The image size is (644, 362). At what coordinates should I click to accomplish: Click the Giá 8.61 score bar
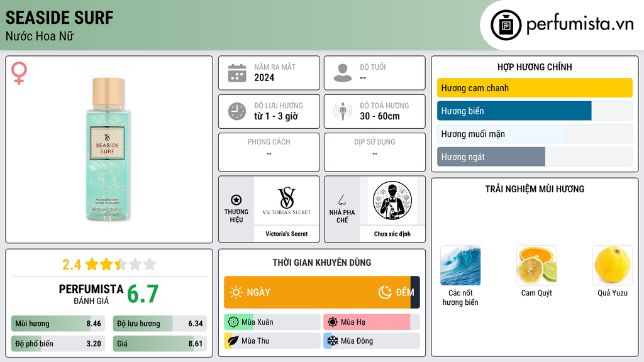(x=160, y=344)
